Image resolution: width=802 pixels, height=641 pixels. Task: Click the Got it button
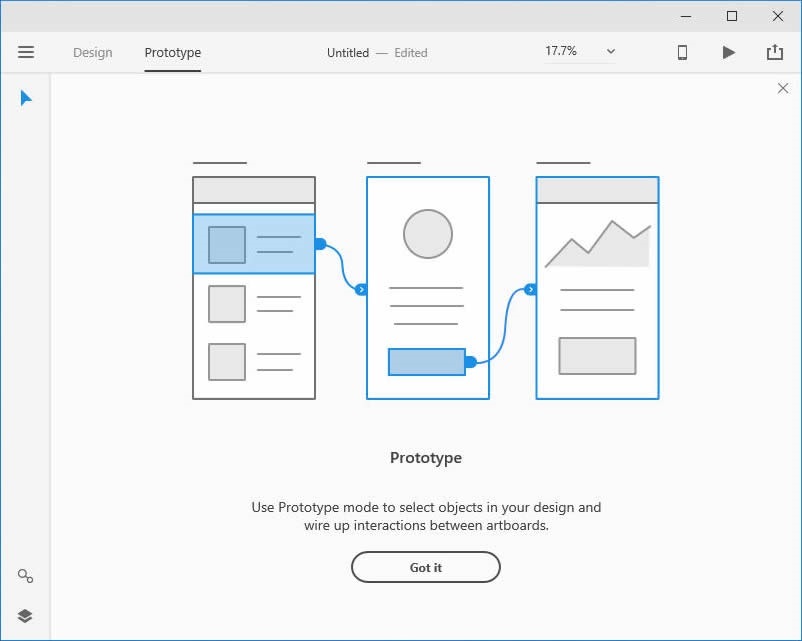(425, 567)
